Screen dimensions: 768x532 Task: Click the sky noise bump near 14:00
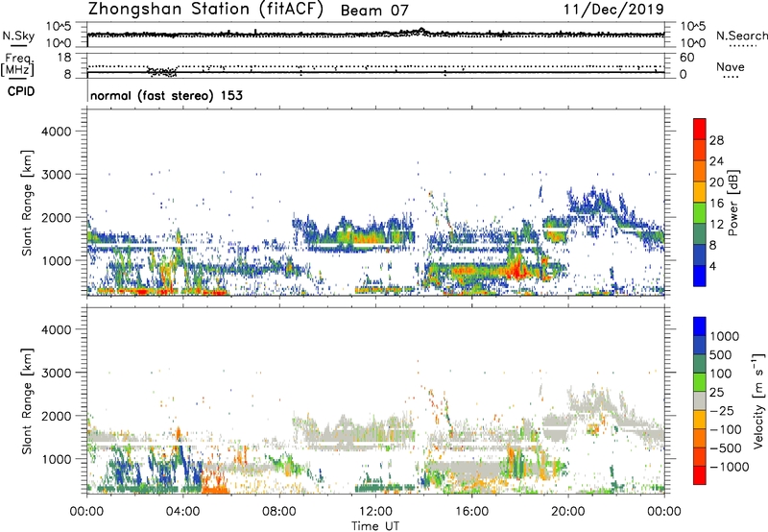[x=420, y=32]
